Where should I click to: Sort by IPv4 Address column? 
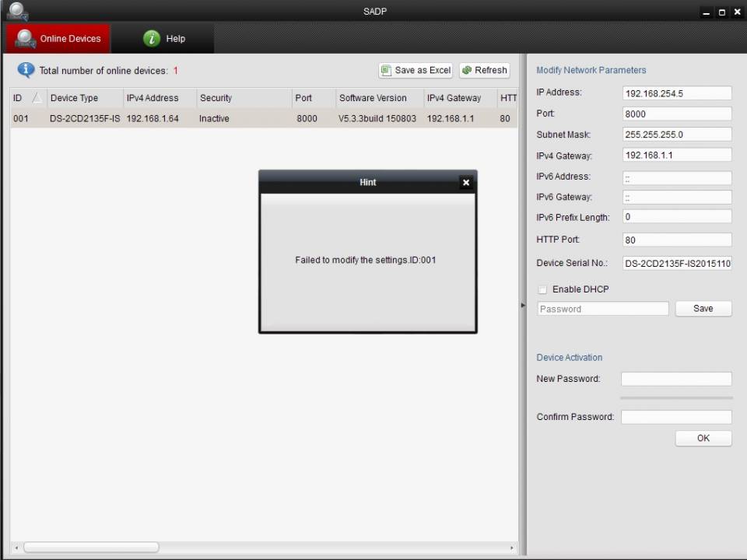pyautogui.click(x=160, y=98)
